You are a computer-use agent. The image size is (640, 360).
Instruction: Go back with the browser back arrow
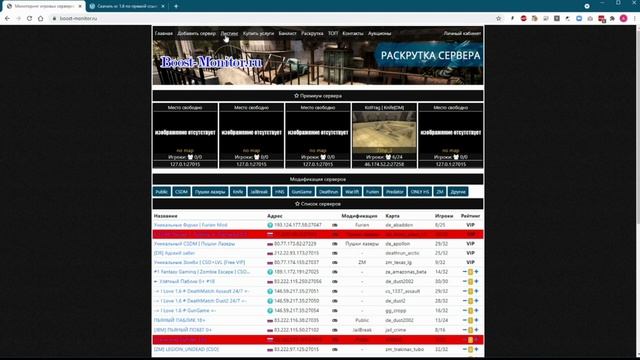7,18
